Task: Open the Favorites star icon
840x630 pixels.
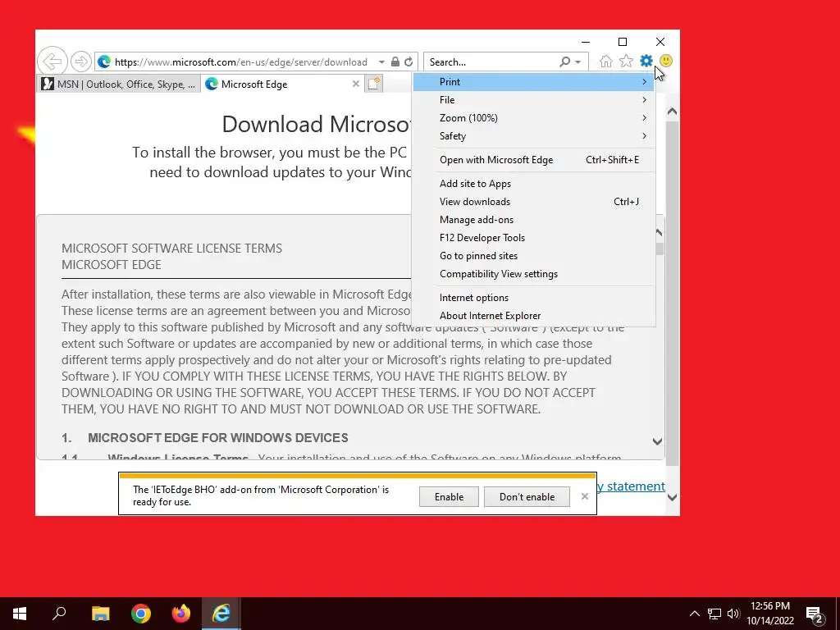Action: [x=626, y=61]
